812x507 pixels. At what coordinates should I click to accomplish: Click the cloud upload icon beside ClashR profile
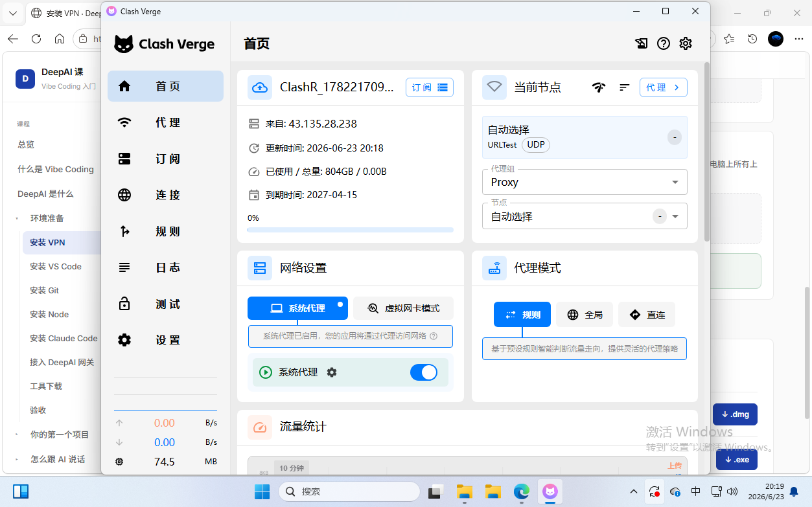[260, 87]
